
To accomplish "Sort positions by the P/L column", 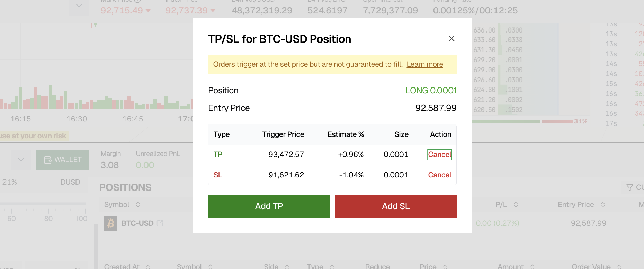I will 516,205.
